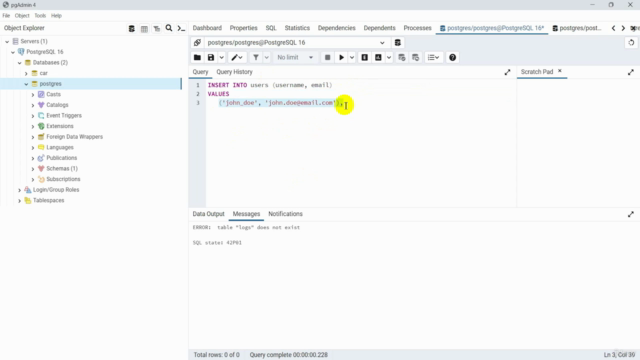Screen dimensions: 640x360
Task: Open the postgres/postgres@PostgreSQL 16 connection dropdown
Action: pyautogui.click(x=296, y=42)
